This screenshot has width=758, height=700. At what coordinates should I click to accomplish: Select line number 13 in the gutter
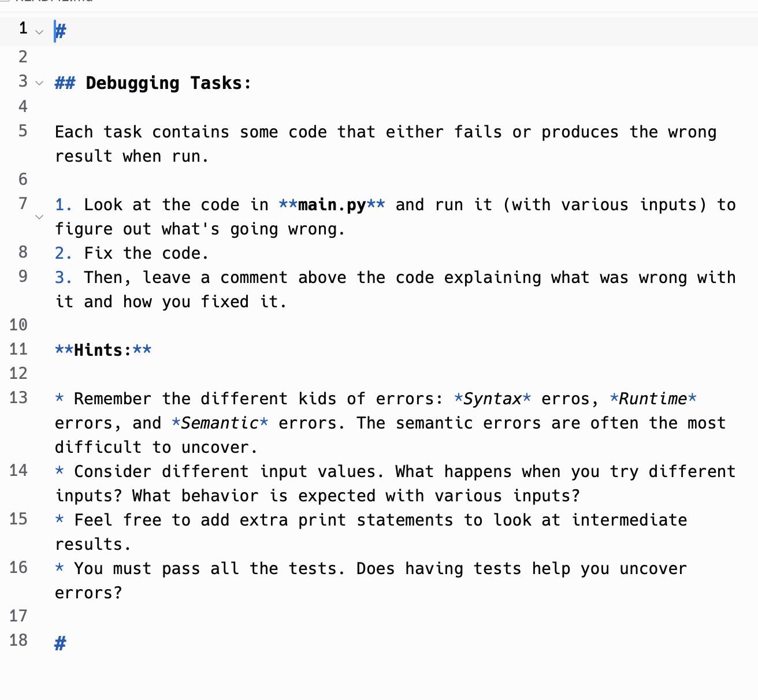point(18,398)
